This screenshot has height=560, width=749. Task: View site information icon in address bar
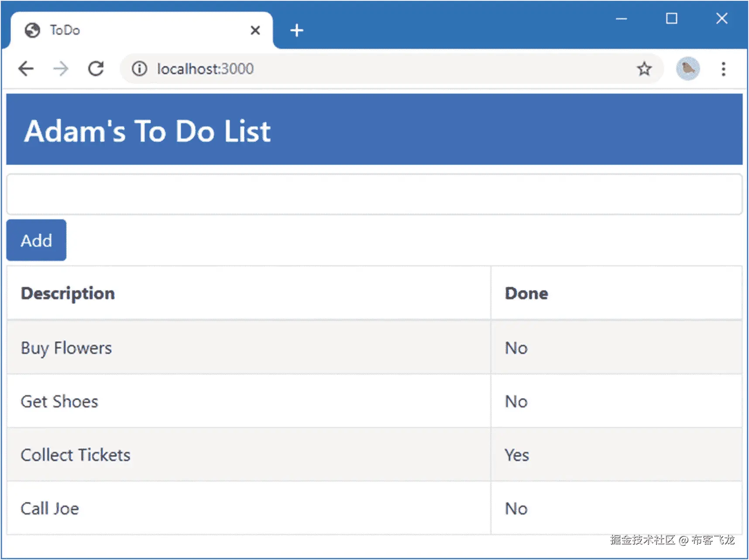pyautogui.click(x=140, y=69)
